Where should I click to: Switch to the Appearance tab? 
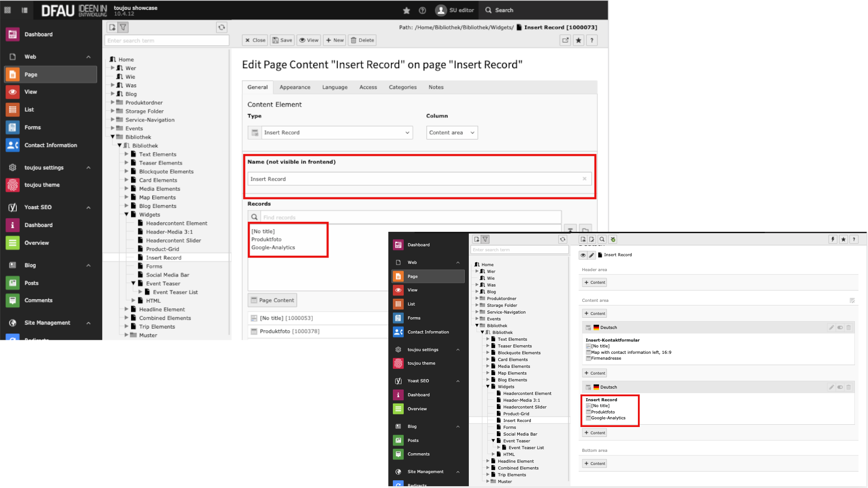pyautogui.click(x=295, y=87)
